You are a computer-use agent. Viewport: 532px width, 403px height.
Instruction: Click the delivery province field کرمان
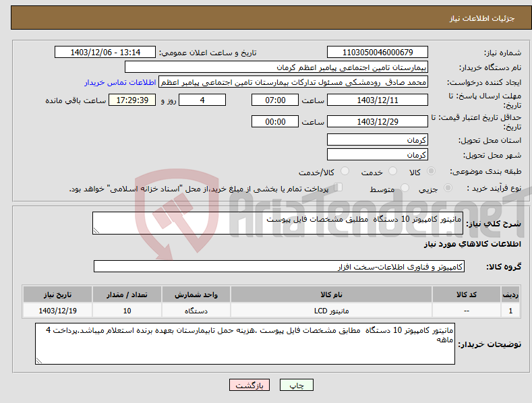click(x=378, y=139)
